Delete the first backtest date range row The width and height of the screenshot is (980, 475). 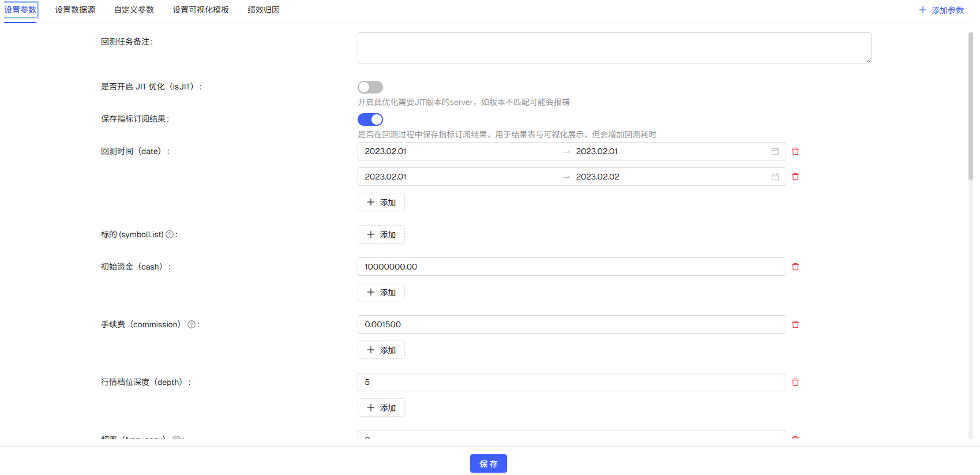pyautogui.click(x=795, y=151)
